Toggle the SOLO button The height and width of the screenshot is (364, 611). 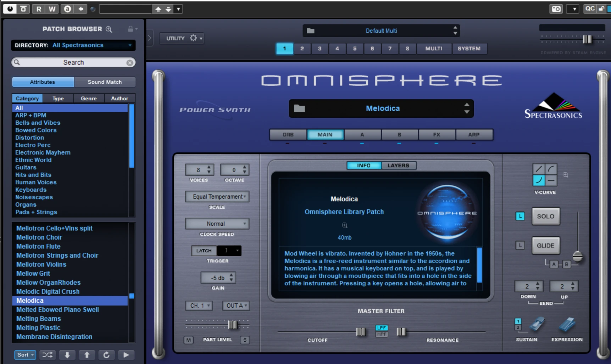point(545,216)
